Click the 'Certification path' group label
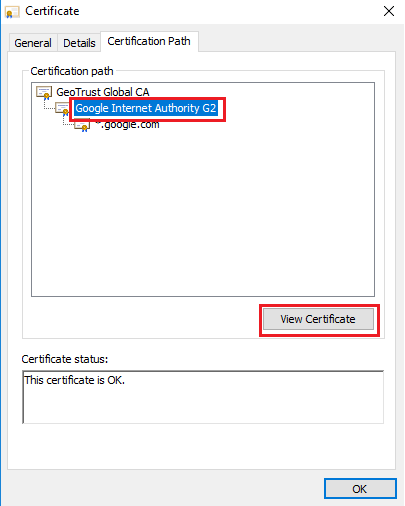 pyautogui.click(x=72, y=71)
